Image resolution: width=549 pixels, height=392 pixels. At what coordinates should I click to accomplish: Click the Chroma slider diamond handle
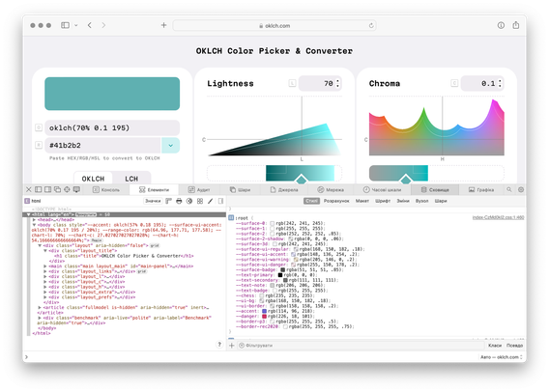406,180
